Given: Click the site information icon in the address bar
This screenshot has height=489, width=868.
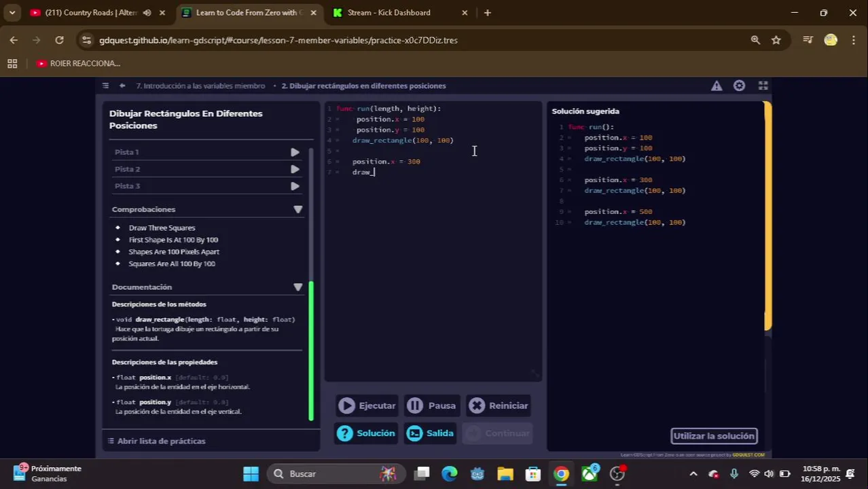Looking at the screenshot, I should (86, 40).
